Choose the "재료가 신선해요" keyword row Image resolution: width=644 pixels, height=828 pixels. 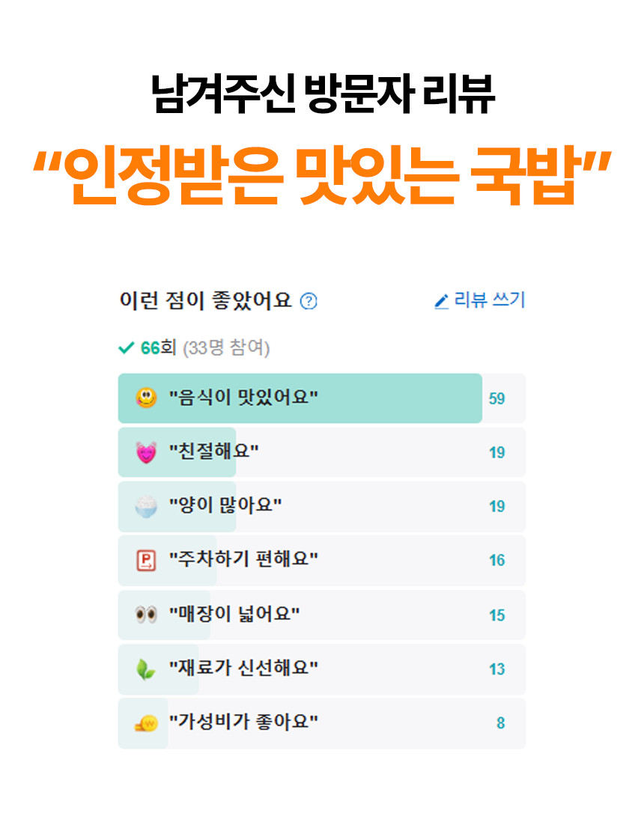click(244, 669)
